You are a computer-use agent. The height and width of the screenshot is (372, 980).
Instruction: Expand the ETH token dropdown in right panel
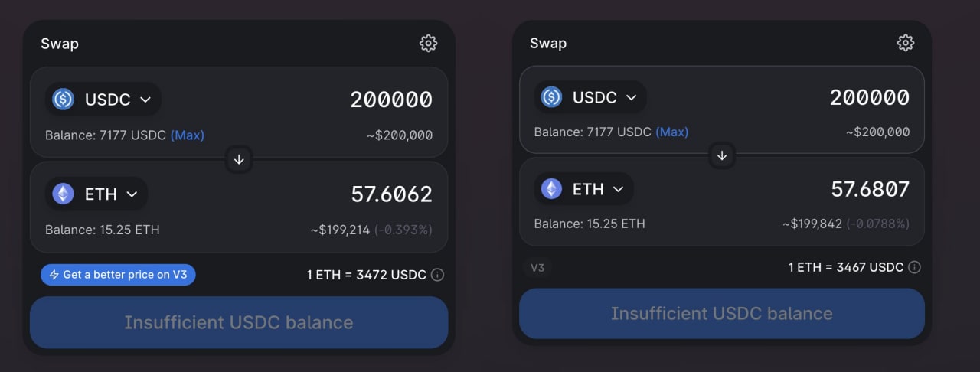pos(583,188)
